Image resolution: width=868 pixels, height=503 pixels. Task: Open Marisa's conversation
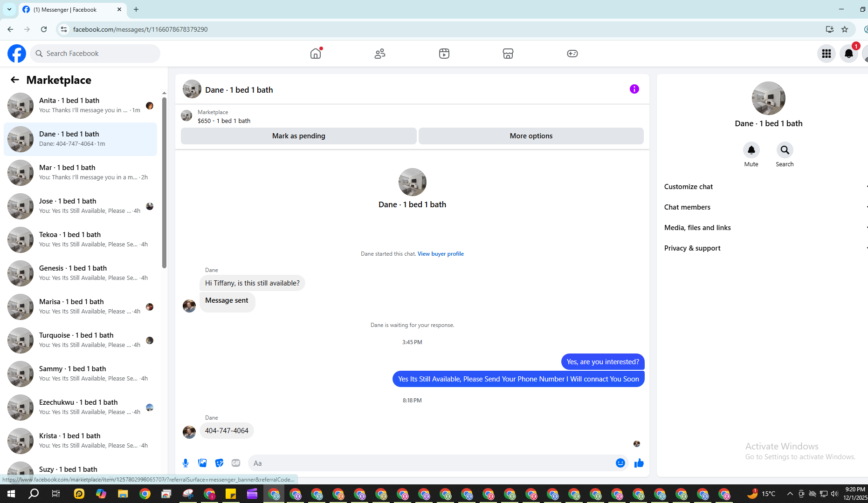point(80,307)
